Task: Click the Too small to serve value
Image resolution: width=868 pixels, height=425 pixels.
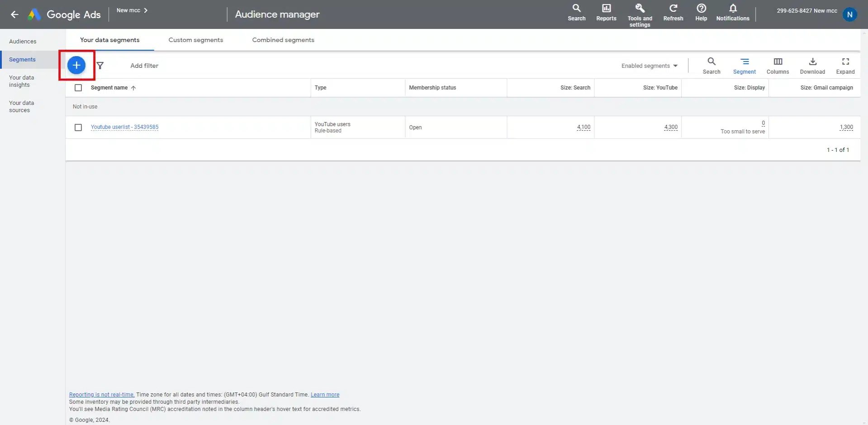Action: pos(743,132)
